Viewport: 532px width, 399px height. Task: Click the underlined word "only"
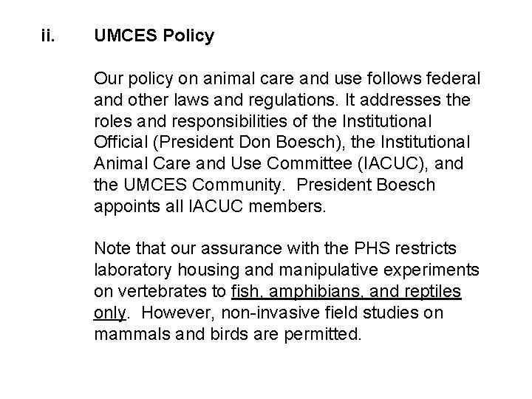click(x=110, y=313)
